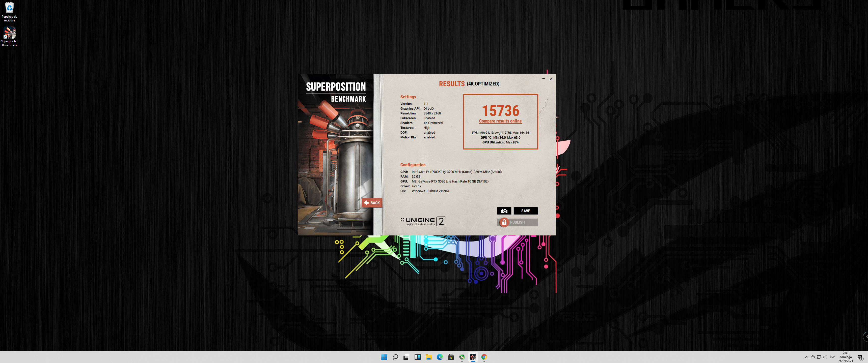Click the RAM value 32 GB

416,177
